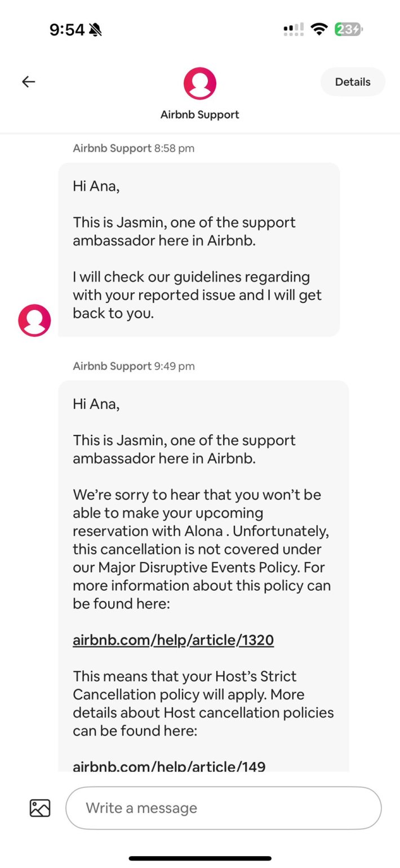Open the airbnb.com/help/article/1320 link

point(174,640)
